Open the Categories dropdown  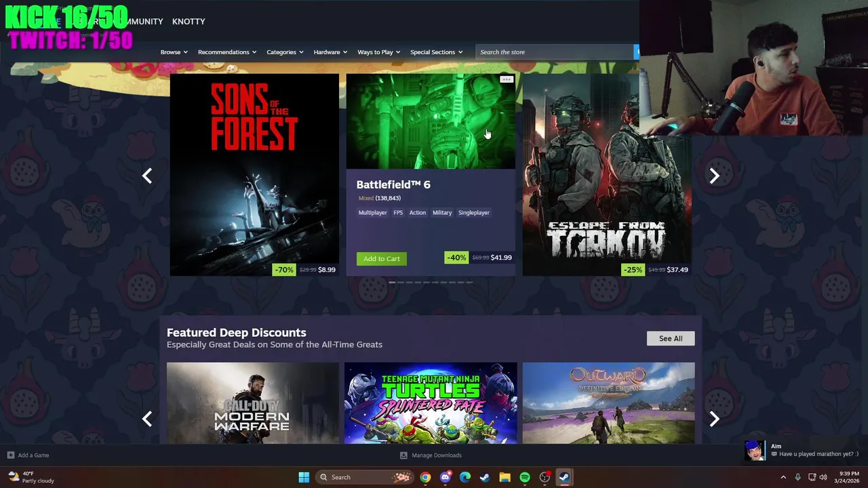[285, 52]
